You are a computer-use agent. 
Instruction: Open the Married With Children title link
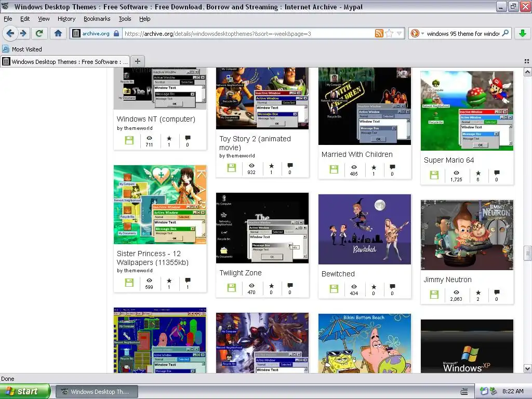tap(357, 154)
